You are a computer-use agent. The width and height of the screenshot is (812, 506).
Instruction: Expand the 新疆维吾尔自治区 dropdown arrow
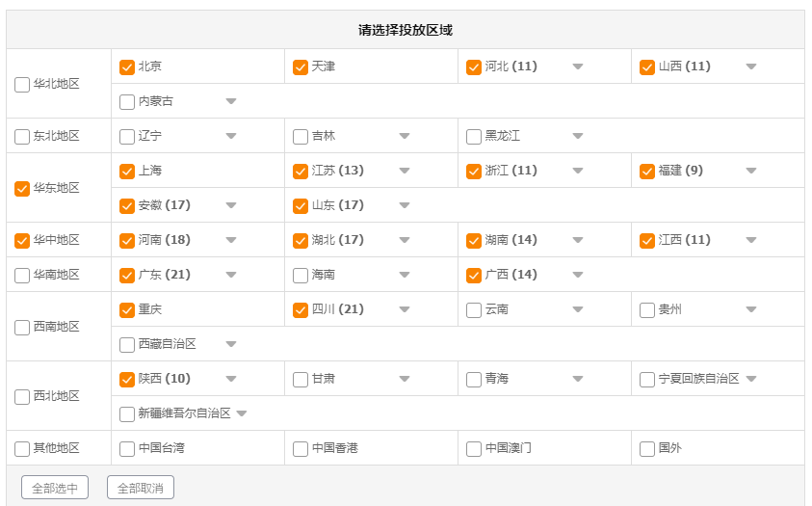(x=242, y=413)
